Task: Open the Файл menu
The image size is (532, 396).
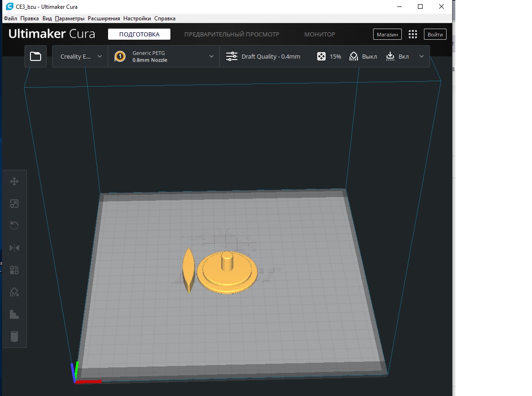Action: click(x=10, y=18)
